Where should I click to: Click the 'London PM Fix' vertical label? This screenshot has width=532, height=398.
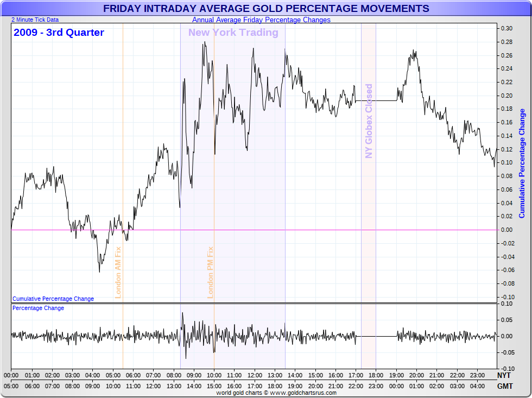click(210, 273)
